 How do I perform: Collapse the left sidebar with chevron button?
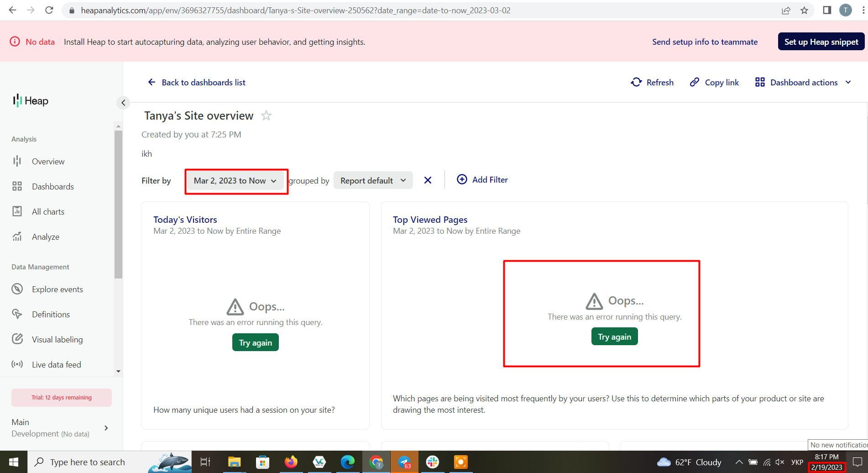coord(123,103)
